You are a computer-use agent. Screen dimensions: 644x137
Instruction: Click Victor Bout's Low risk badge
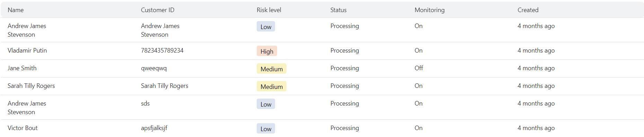pos(266,129)
